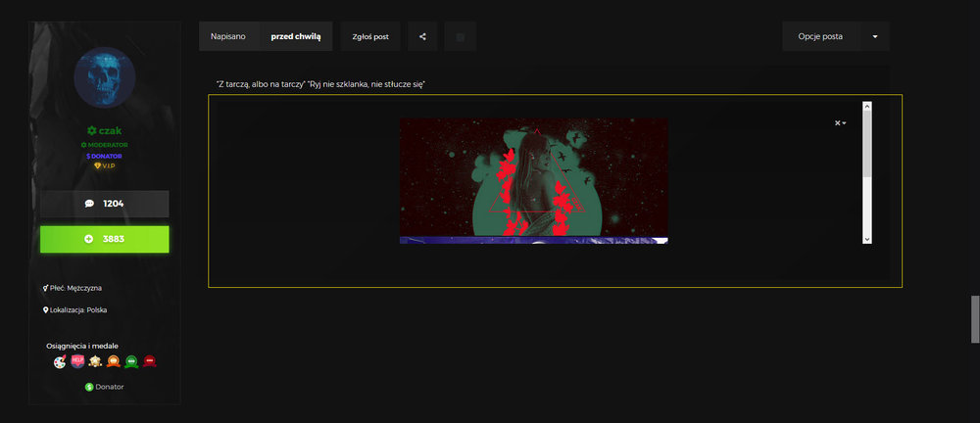
Task: Open the signature X hide menu
Action: pos(841,123)
